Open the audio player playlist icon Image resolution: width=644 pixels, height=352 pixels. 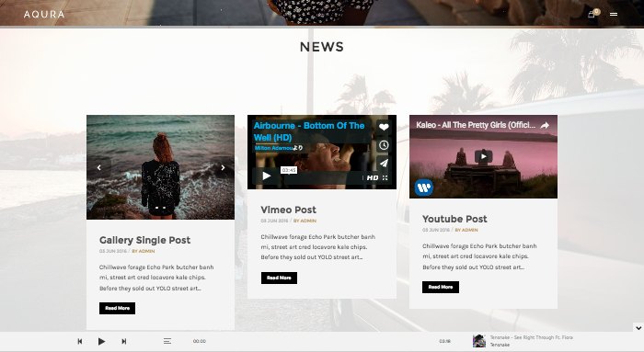[x=167, y=341]
